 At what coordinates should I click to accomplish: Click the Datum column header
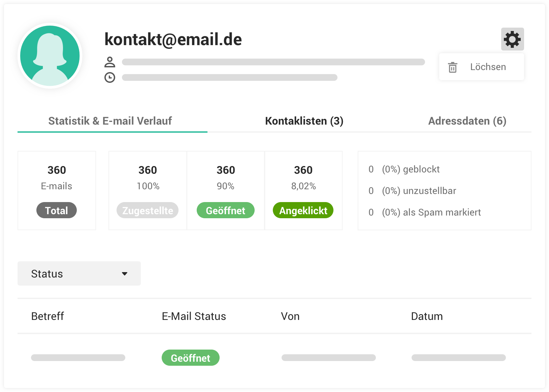(427, 316)
